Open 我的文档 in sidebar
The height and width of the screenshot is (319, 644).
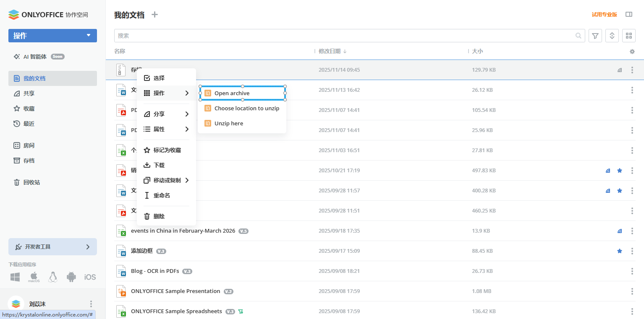tap(52, 78)
